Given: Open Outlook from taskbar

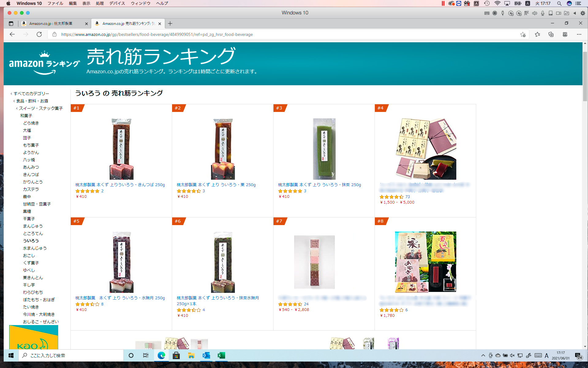Looking at the screenshot, I should [206, 355].
